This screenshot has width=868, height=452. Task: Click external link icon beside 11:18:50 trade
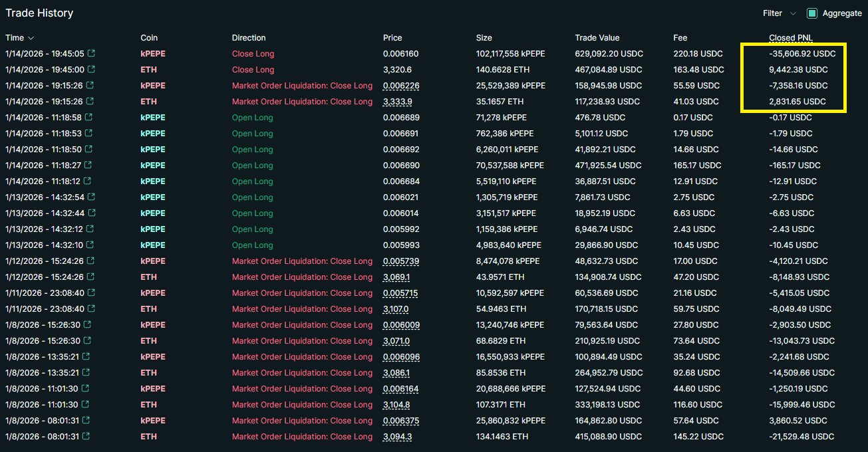click(x=91, y=150)
